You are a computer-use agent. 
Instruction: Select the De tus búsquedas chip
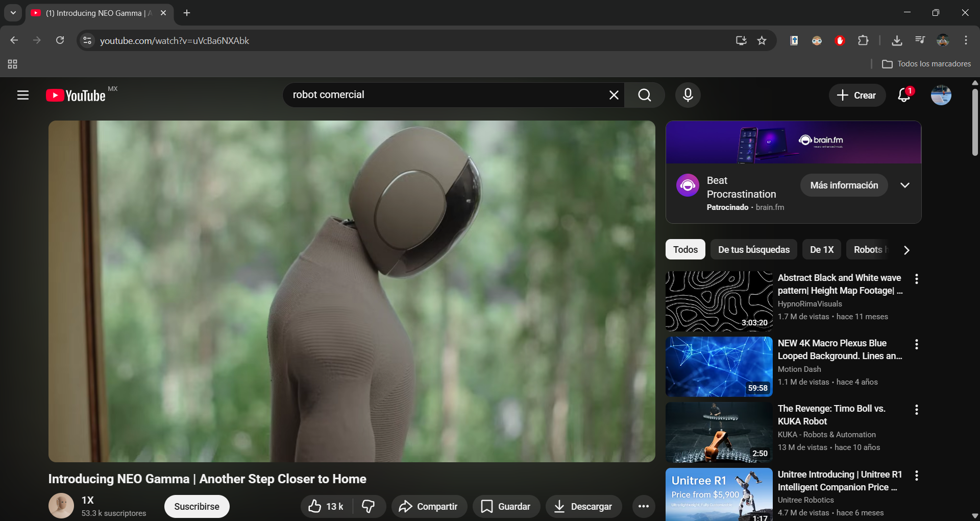pyautogui.click(x=754, y=249)
